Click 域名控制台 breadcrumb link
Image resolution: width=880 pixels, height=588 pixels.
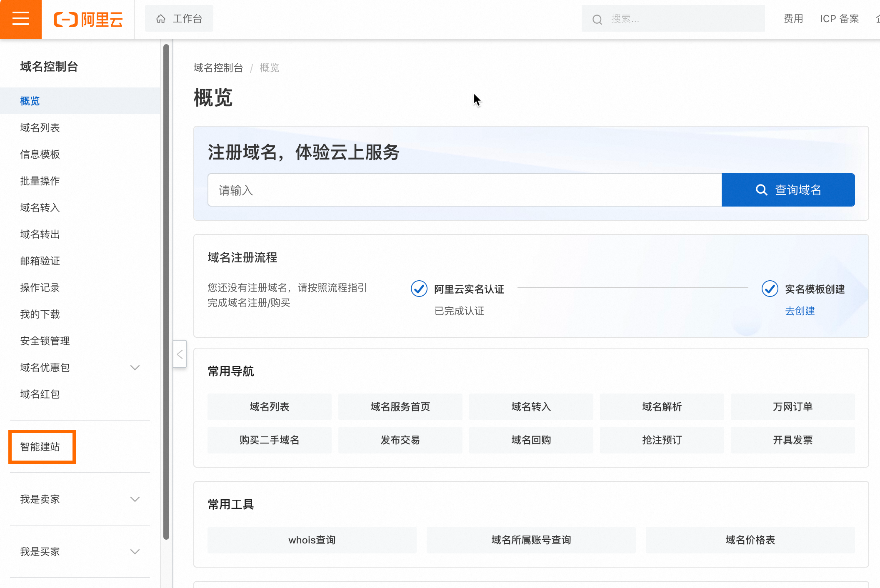218,67
